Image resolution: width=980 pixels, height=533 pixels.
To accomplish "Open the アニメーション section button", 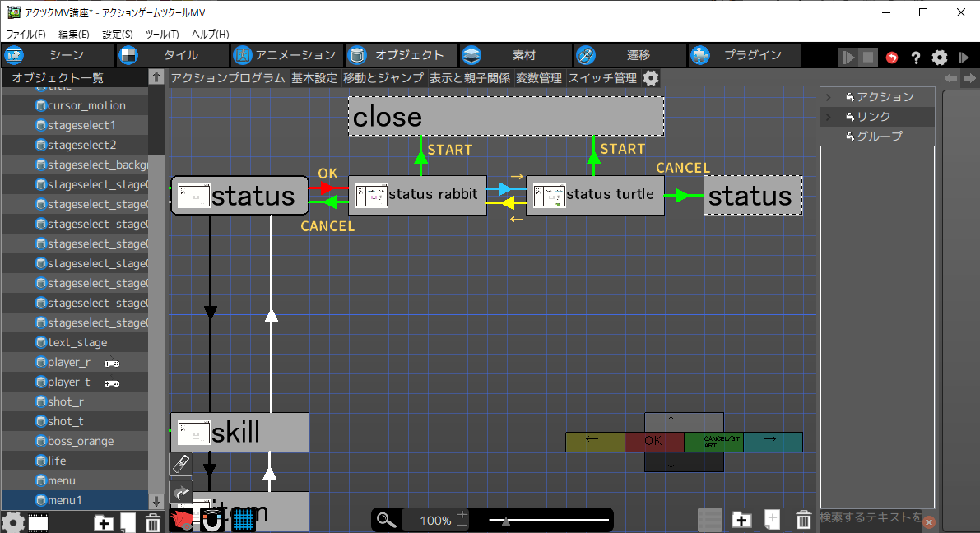I will (x=285, y=55).
